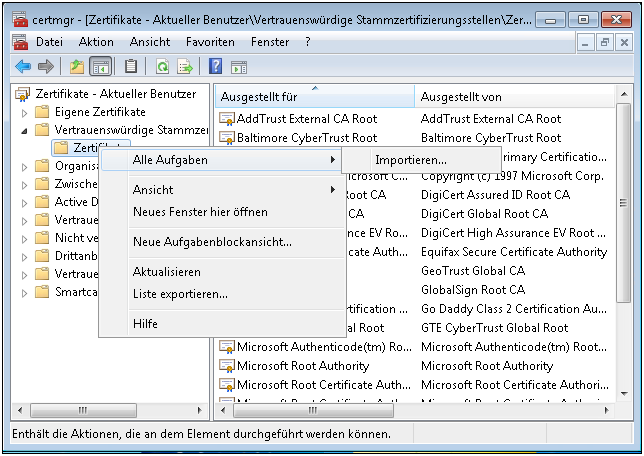Click the certmgr icon in the title bar
644x456 pixels.
(x=20, y=19)
